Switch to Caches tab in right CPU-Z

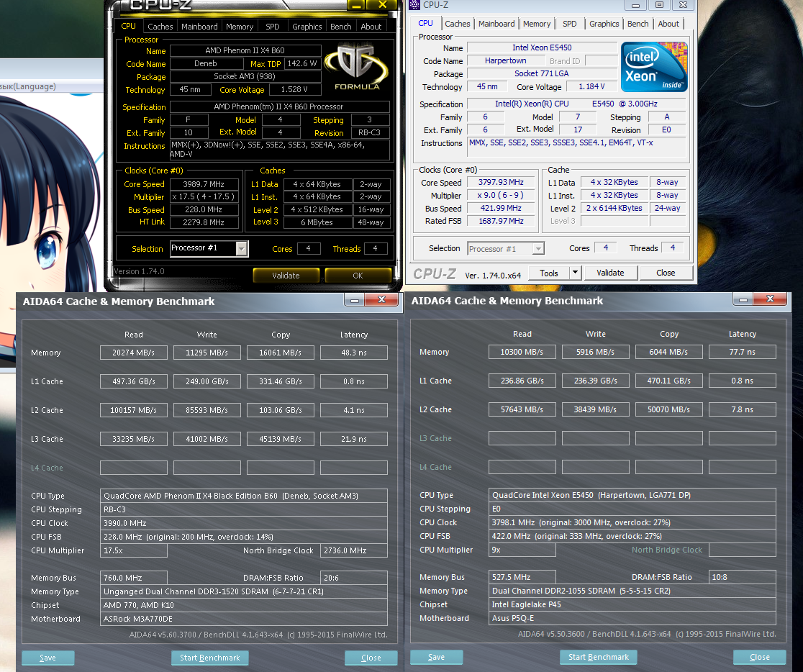(x=458, y=24)
